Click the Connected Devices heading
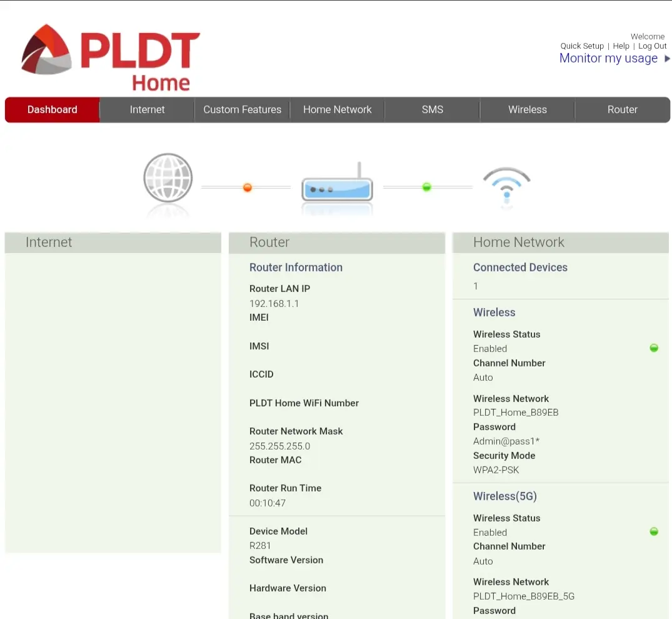 520,268
